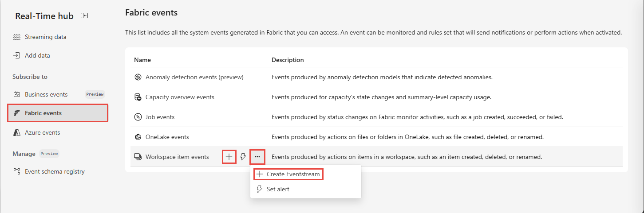Click the 'This list includes all the system events' text
Image resolution: width=644 pixels, height=213 pixels.
[x=374, y=32]
